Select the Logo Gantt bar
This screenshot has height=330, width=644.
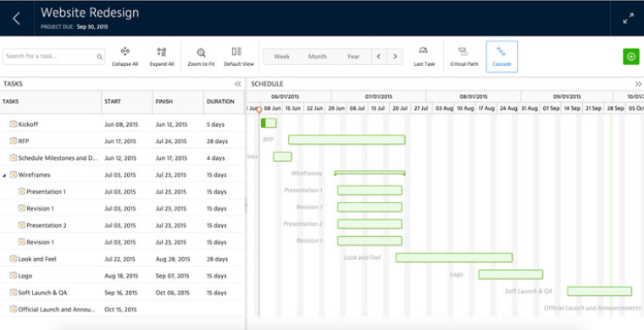point(510,274)
